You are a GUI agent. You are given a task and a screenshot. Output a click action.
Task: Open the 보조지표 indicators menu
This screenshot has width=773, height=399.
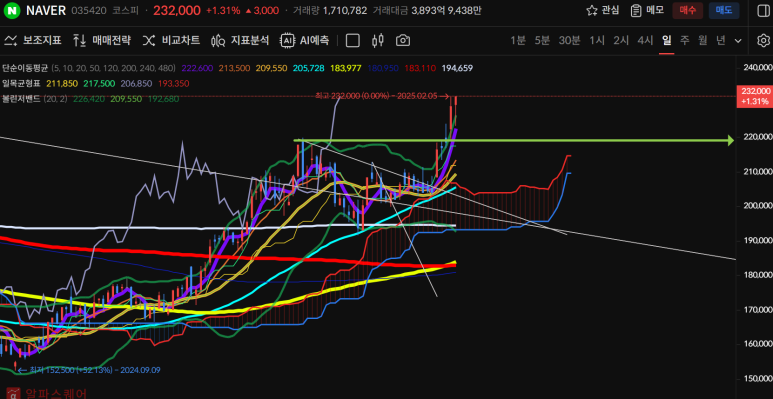coord(33,40)
